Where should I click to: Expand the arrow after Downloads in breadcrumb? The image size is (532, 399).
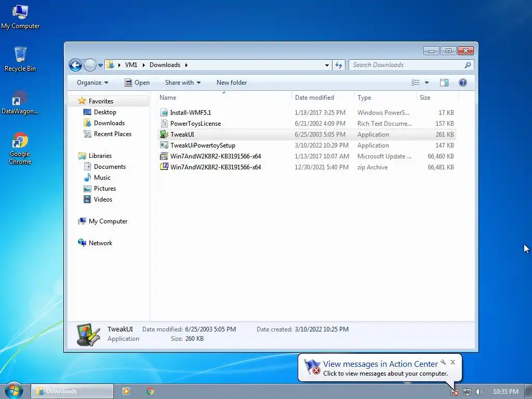point(187,65)
